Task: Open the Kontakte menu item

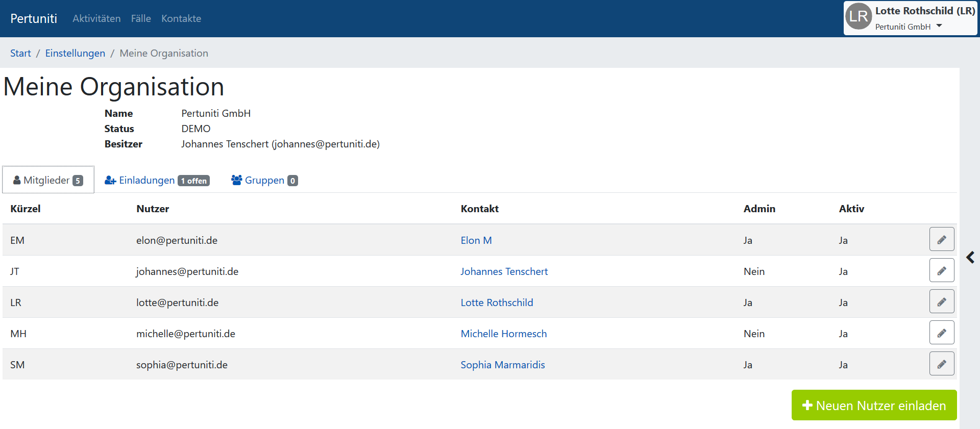Action: 181,18
